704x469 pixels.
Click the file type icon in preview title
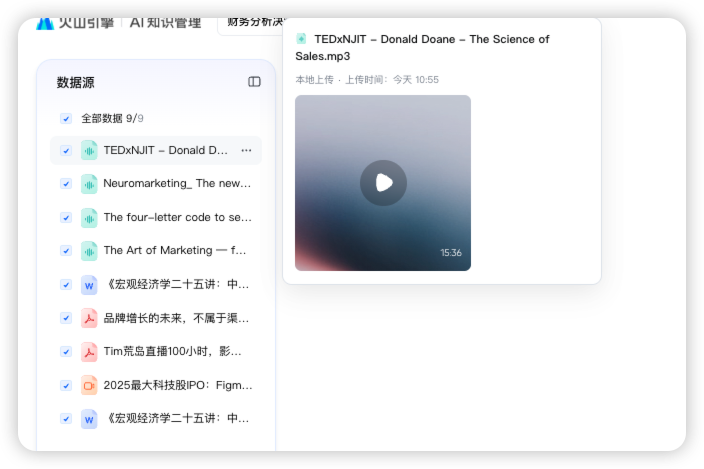(x=301, y=39)
